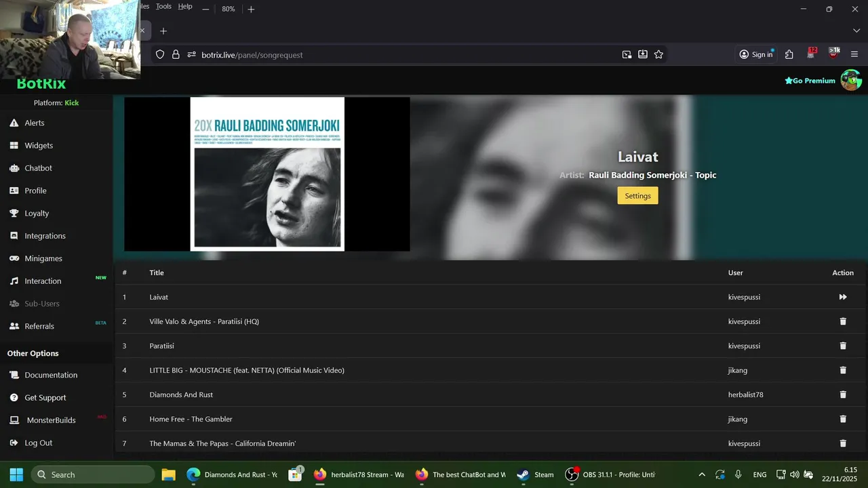
Task: Switch to herbalist78 Stream Firefox window
Action: 359,474
